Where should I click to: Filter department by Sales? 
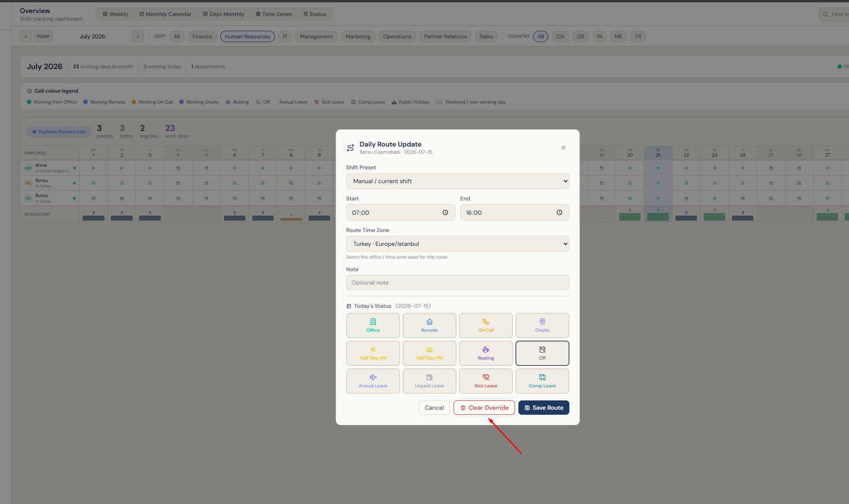486,36
